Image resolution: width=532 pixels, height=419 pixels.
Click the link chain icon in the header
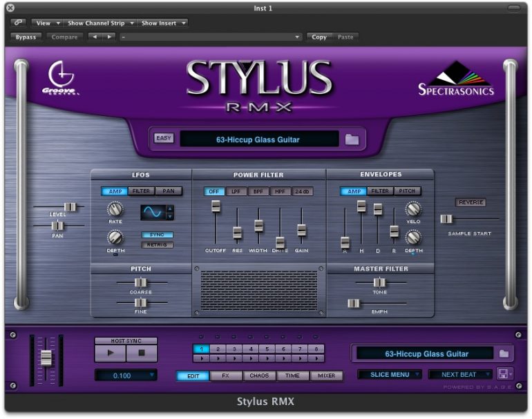pos(18,23)
